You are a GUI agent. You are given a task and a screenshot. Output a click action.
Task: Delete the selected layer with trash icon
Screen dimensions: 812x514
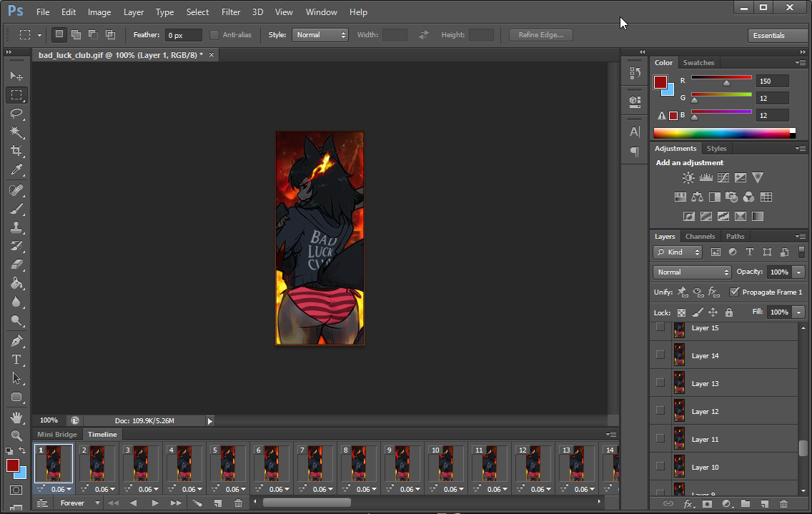783,504
